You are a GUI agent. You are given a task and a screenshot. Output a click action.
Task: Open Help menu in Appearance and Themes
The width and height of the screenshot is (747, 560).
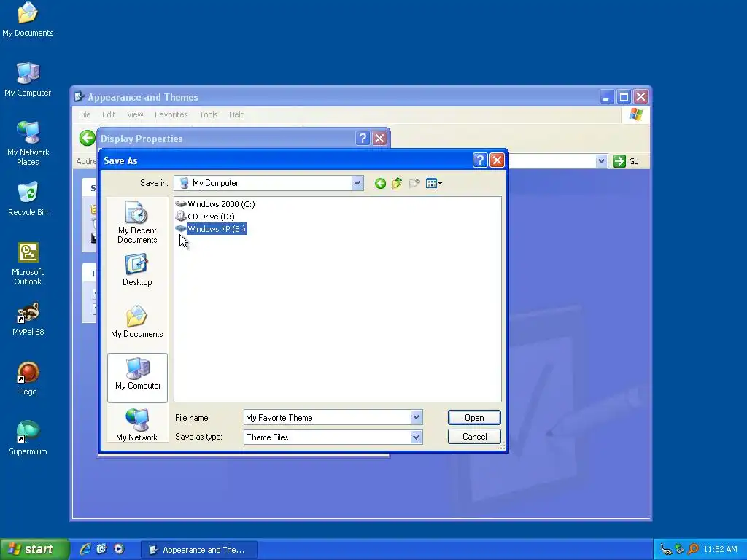point(237,114)
